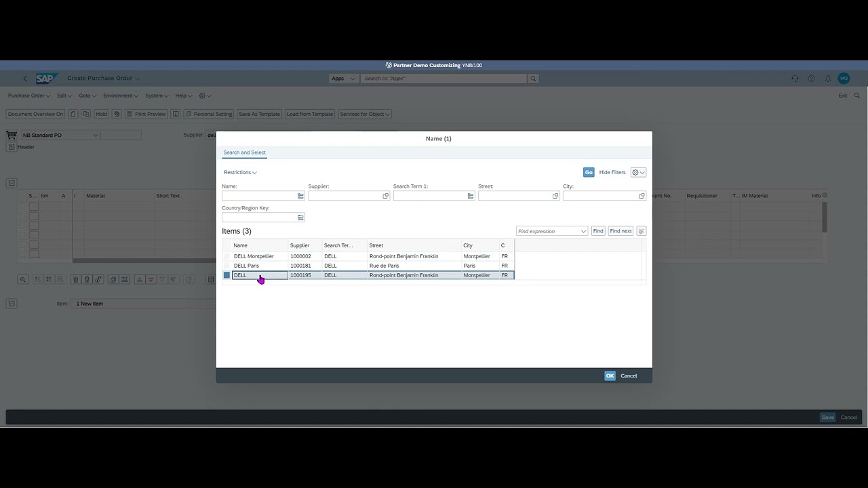Viewport: 868px width, 488px height.
Task: Open the Apps search scope dropdown
Action: point(343,79)
